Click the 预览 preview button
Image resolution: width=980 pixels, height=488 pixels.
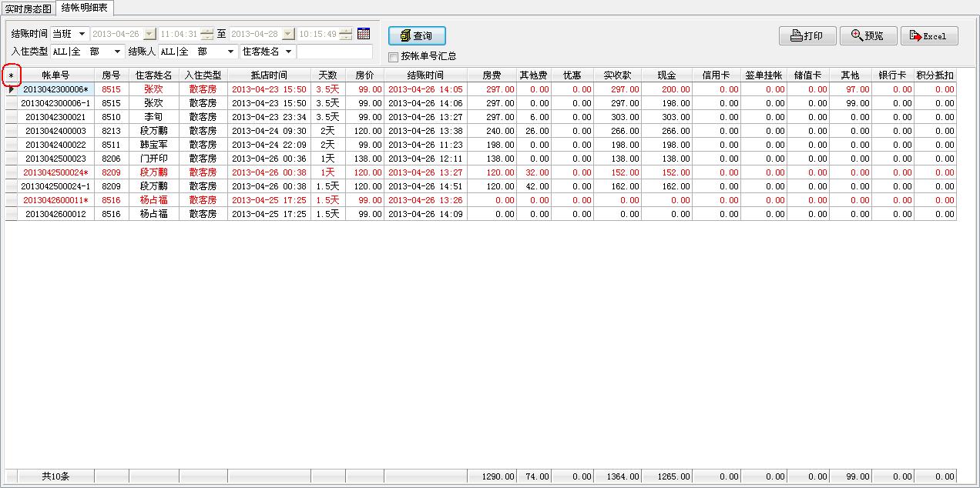click(x=868, y=35)
